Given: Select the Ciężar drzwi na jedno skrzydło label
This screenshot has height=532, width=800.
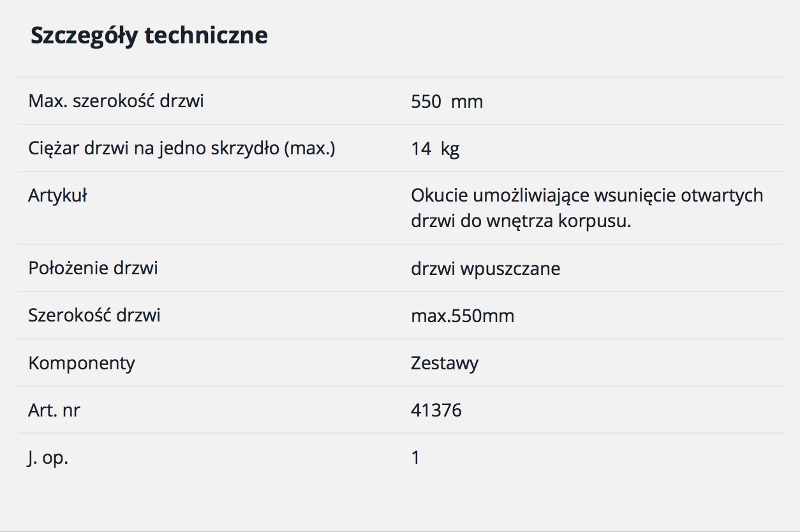Looking at the screenshot, I should click(182, 148).
